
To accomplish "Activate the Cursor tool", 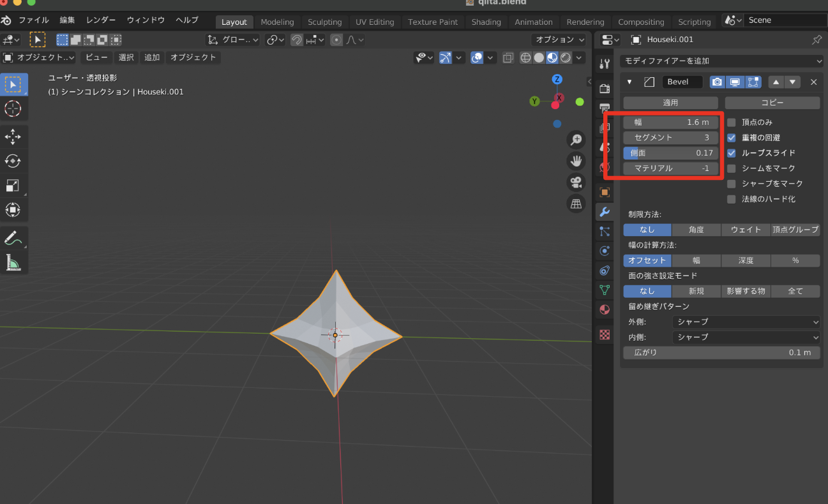I will [x=13, y=108].
